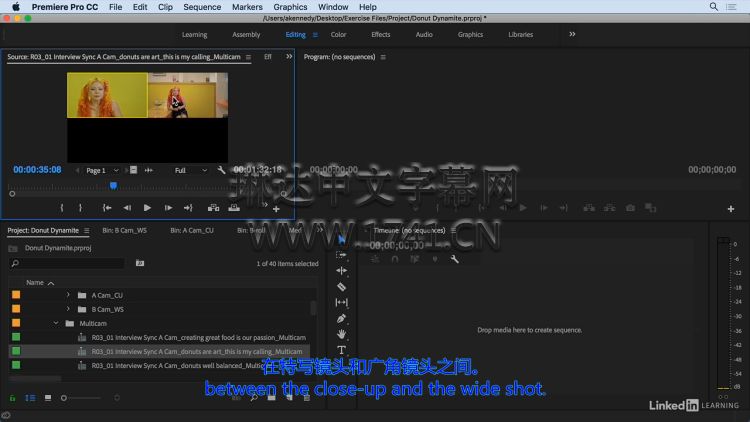Open Source monitor wrench settings
The height and width of the screenshot is (422, 750).
221,170
